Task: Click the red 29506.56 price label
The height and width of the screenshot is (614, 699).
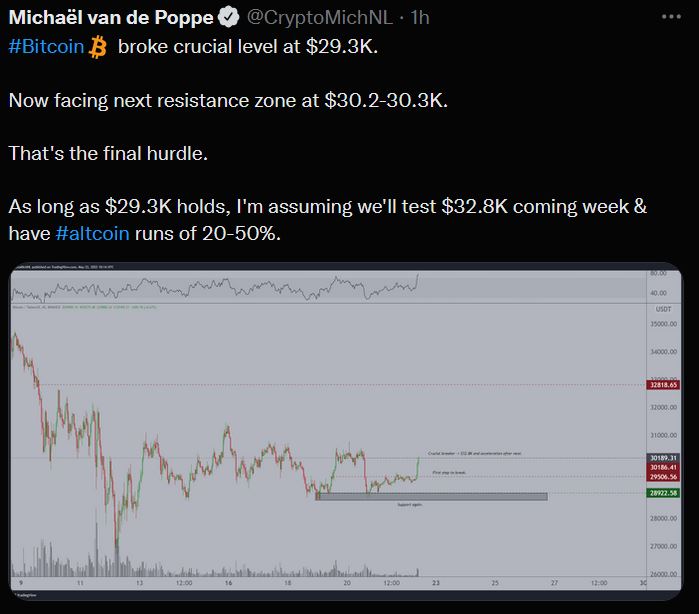Action: [660, 477]
